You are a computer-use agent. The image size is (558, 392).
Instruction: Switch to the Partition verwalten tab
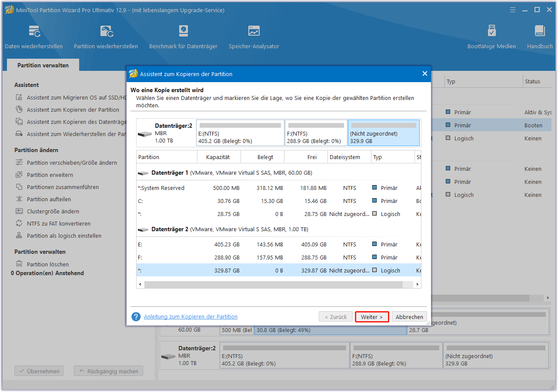coord(43,65)
